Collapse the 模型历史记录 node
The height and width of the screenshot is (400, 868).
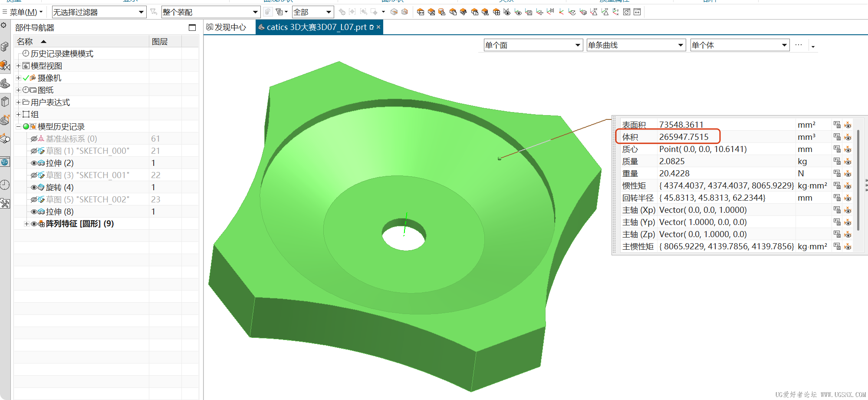18,127
